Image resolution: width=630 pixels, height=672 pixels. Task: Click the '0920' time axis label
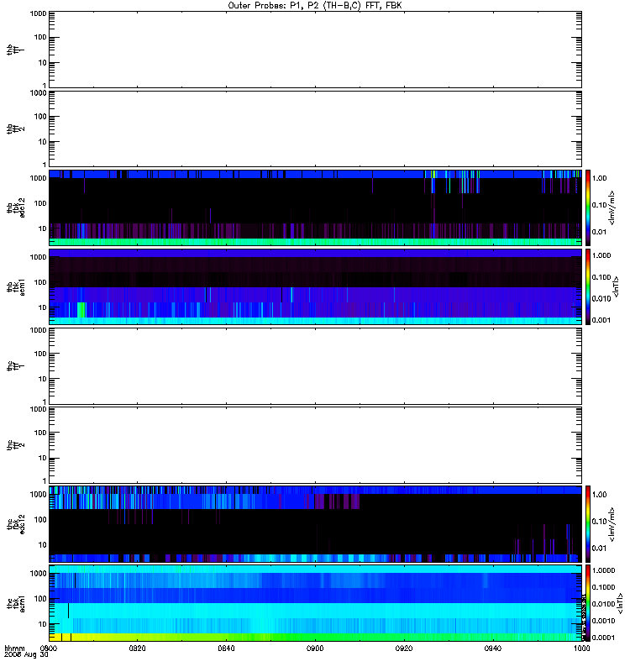click(x=404, y=648)
